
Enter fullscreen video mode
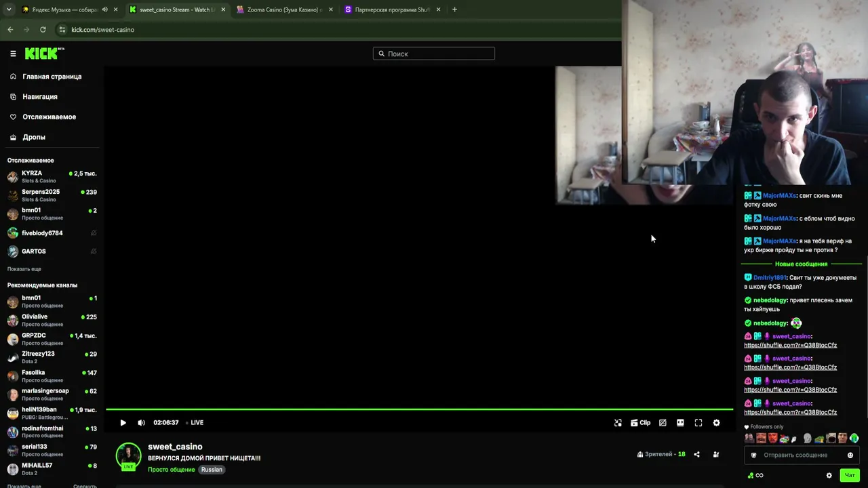pos(698,423)
